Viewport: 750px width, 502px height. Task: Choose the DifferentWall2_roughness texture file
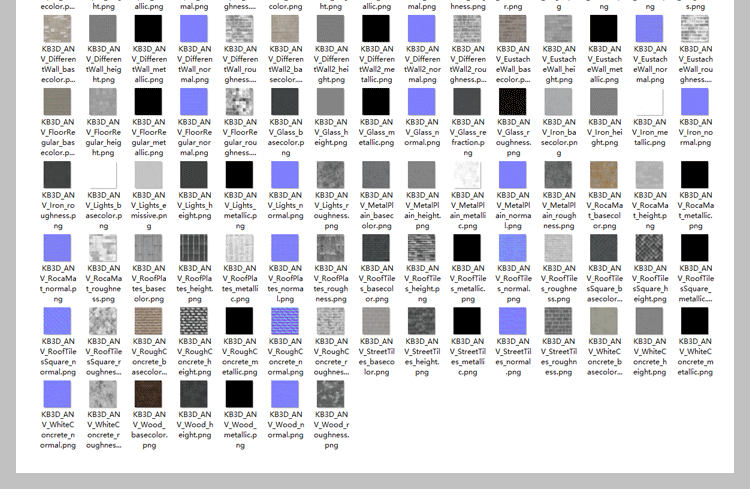tap(467, 29)
